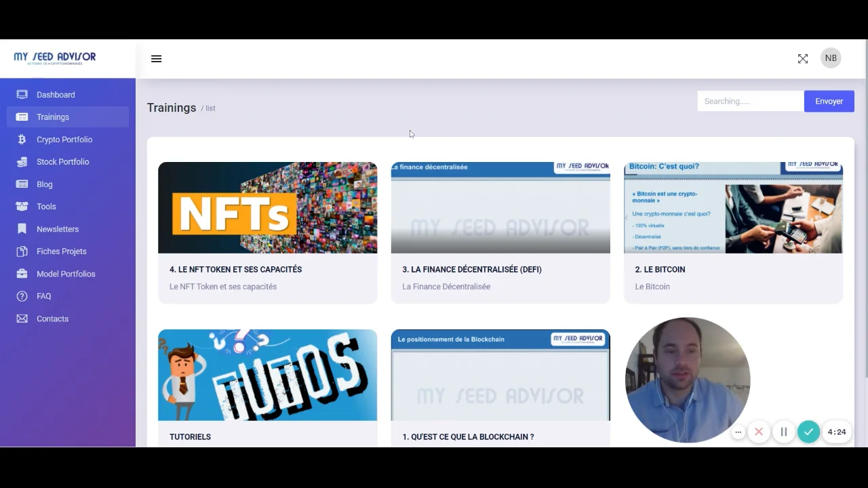
Task: Pause the screen recording
Action: [x=784, y=432]
